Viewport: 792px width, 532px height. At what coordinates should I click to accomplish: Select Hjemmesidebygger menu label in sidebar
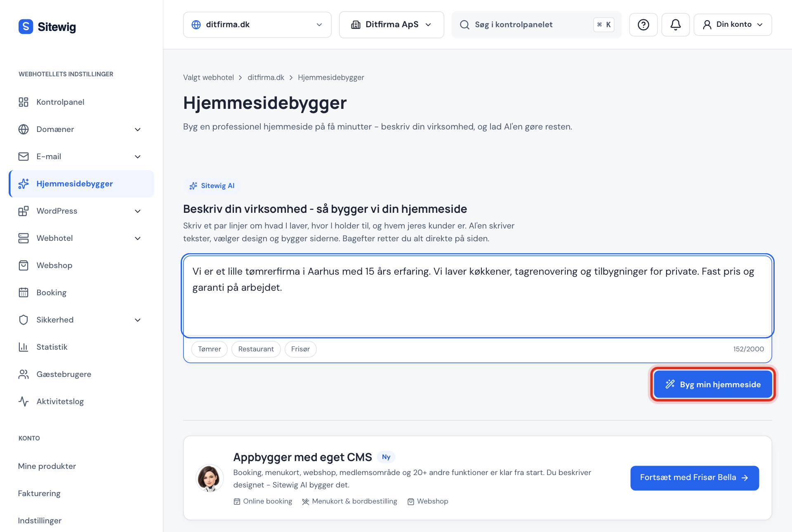pos(75,184)
